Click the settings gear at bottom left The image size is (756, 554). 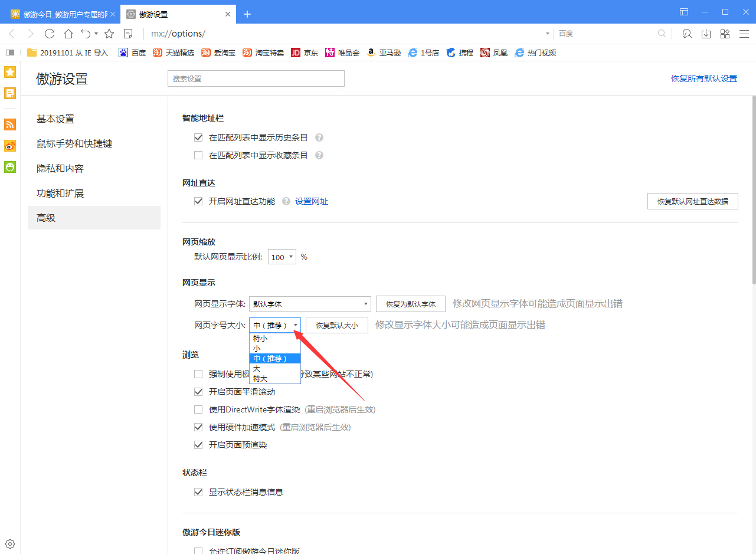[9, 543]
